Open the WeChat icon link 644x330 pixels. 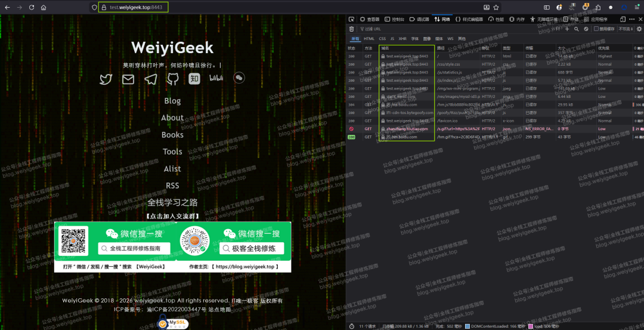[x=239, y=78]
